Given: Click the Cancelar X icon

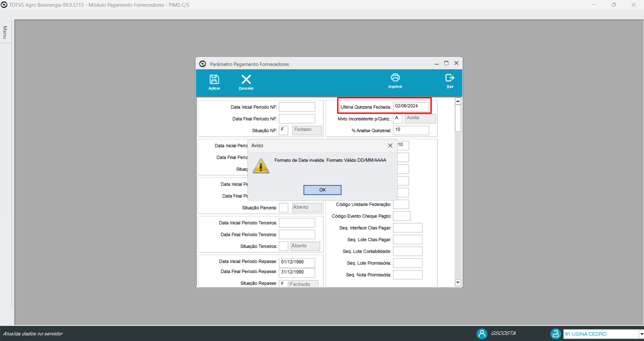Looking at the screenshot, I should pos(246,79).
